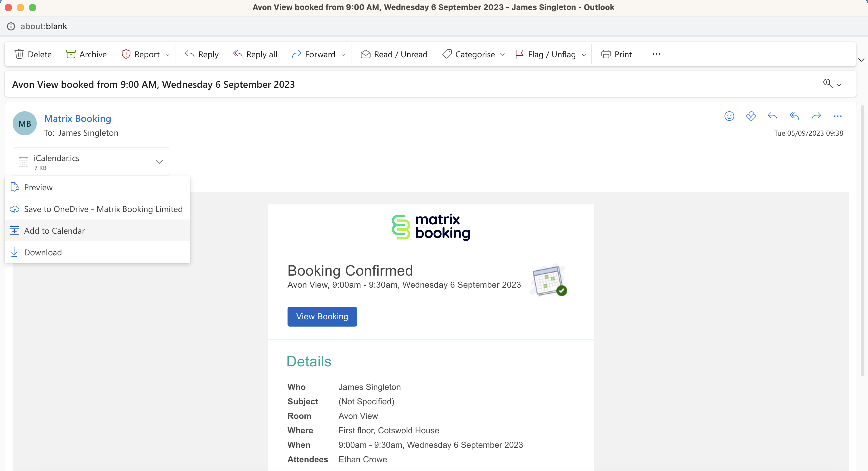Click the emoji reaction smiley icon

pyautogui.click(x=729, y=116)
